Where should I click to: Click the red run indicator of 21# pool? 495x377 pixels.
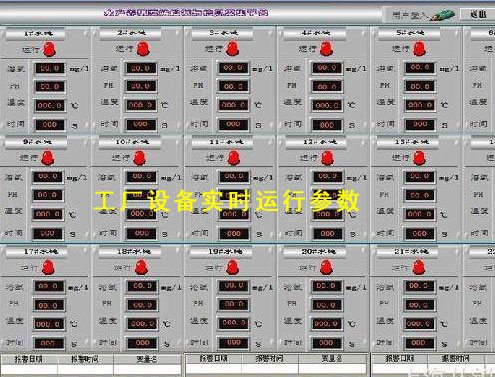click(x=419, y=267)
